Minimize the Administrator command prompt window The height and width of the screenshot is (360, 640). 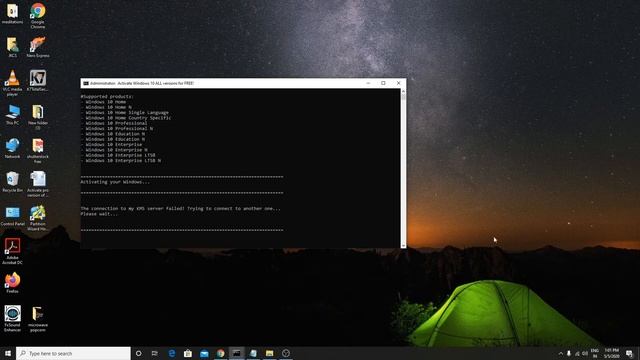[x=368, y=83]
